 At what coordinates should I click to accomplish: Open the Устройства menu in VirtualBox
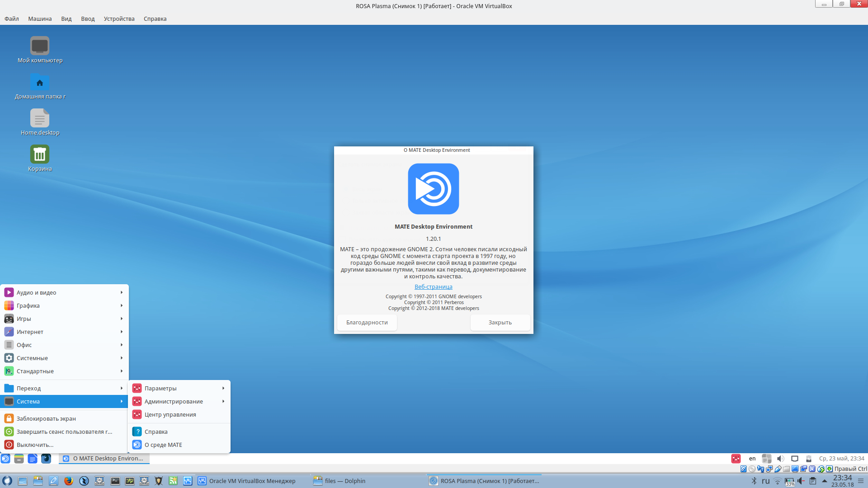tap(119, 19)
